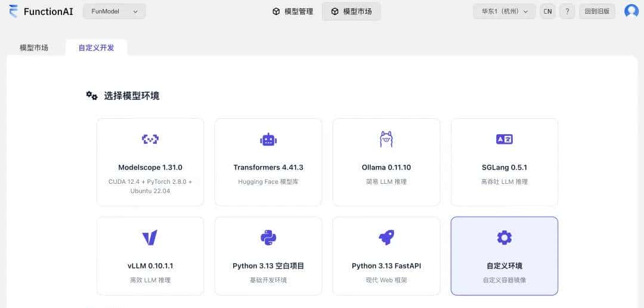Select the Ollama 0.11.10 title

[386, 167]
